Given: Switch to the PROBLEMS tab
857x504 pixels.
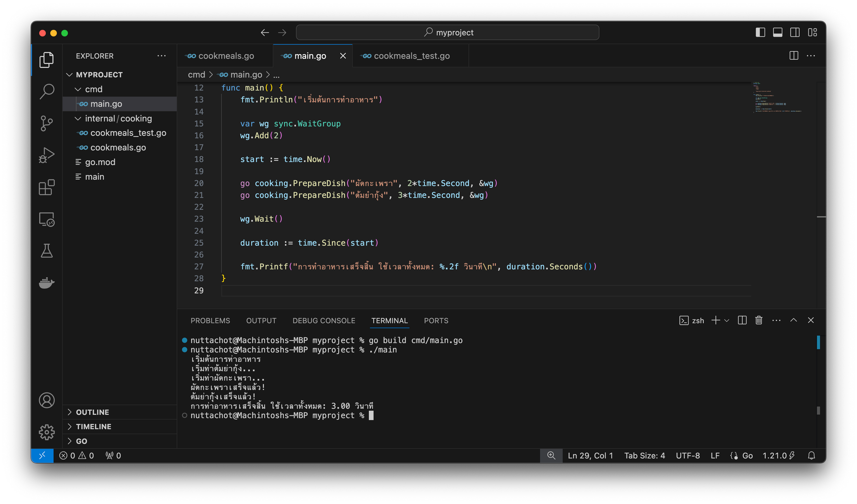Looking at the screenshot, I should [210, 321].
